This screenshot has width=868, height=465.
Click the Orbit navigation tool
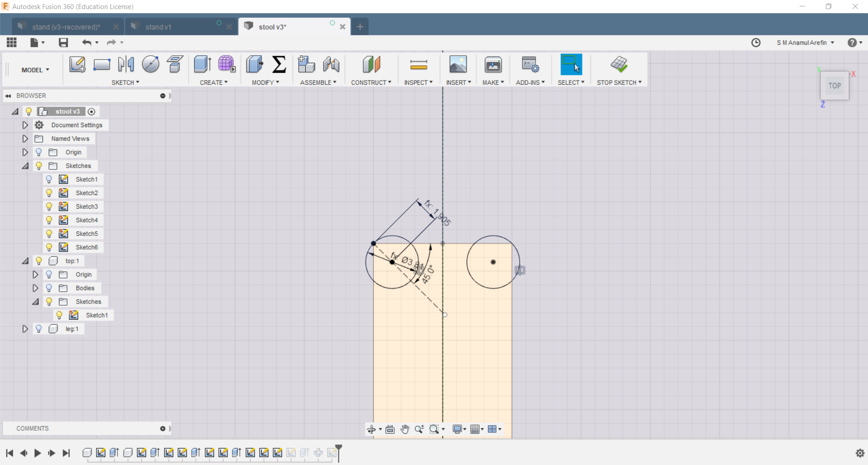(371, 429)
